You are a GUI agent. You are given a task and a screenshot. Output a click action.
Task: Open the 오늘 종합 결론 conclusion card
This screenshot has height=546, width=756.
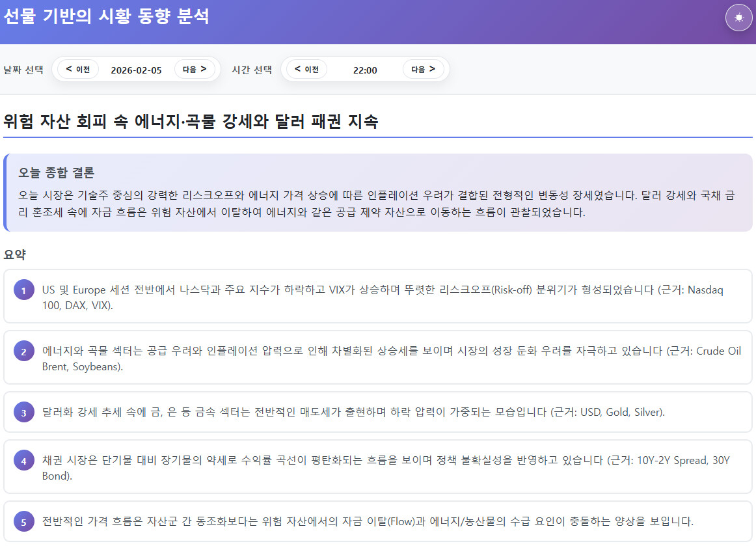click(378, 193)
